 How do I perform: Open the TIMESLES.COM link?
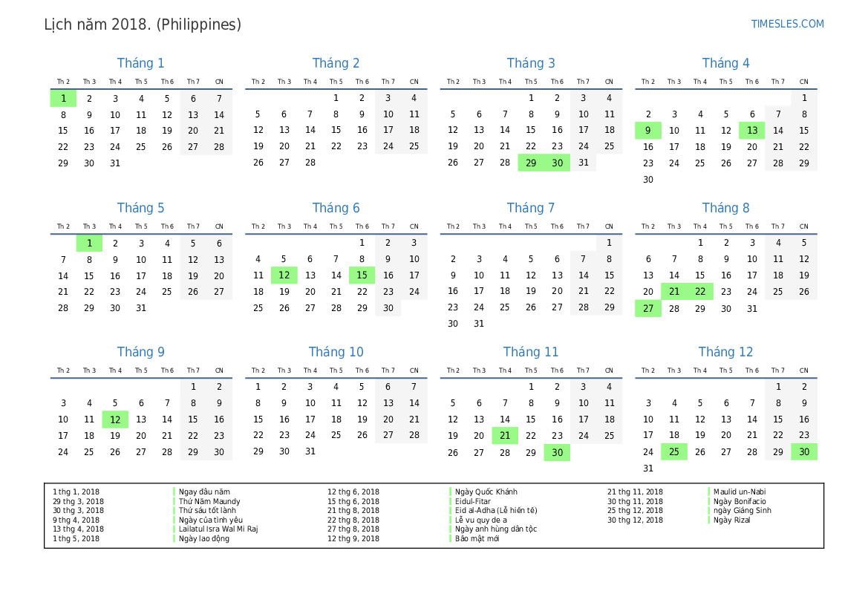787,24
